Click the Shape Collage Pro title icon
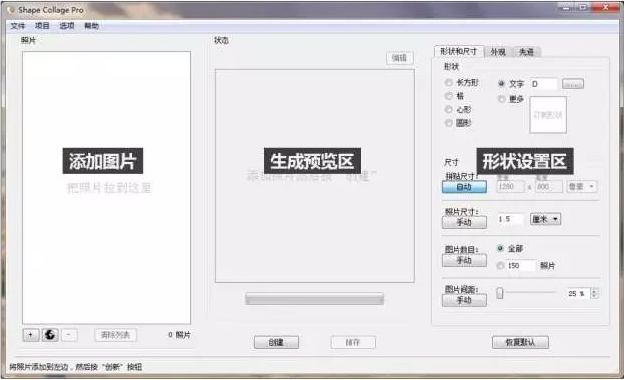Viewport: 624px width, 380px height. 11,10
